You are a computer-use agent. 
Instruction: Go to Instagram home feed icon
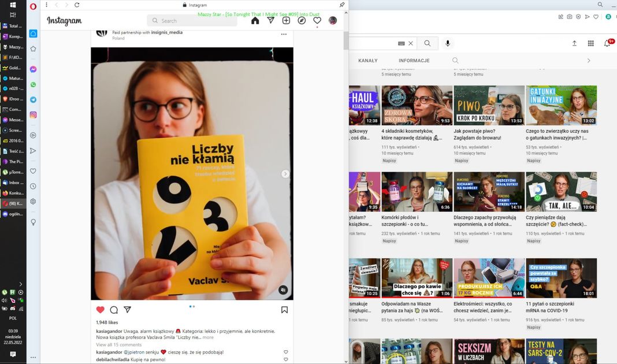[255, 21]
